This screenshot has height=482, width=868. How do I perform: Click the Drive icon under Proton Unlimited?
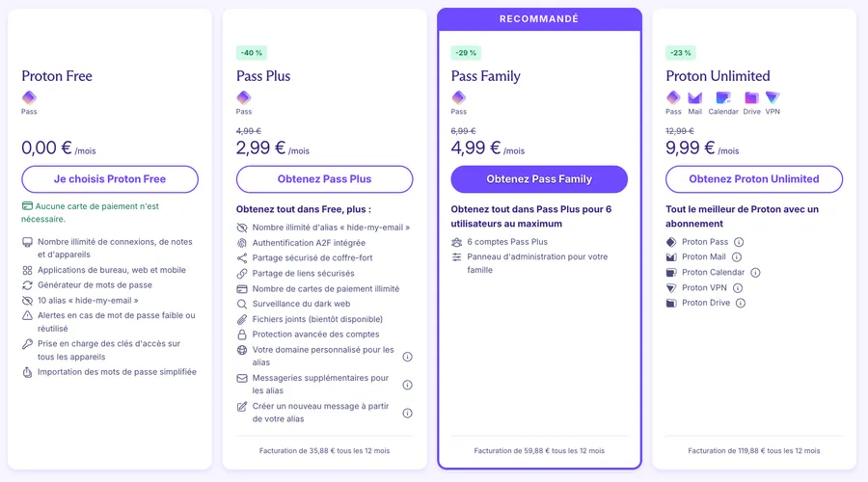[x=751, y=98]
